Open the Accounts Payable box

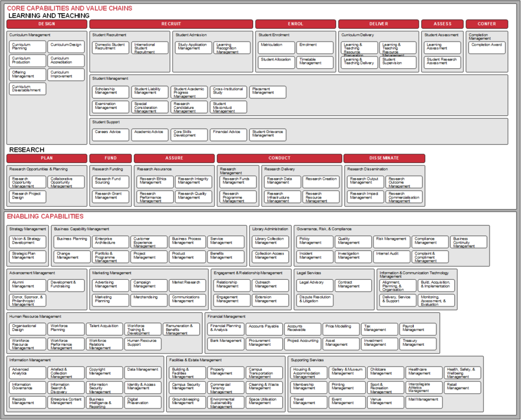[x=264, y=329]
